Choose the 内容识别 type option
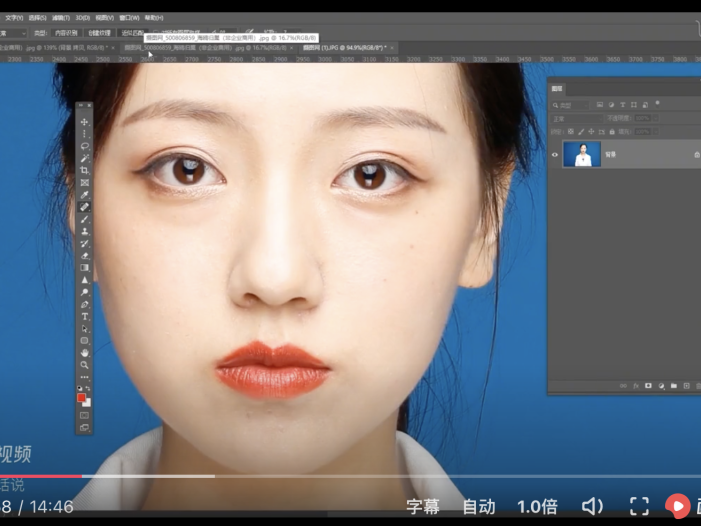Image resolution: width=701 pixels, height=526 pixels. click(x=66, y=33)
